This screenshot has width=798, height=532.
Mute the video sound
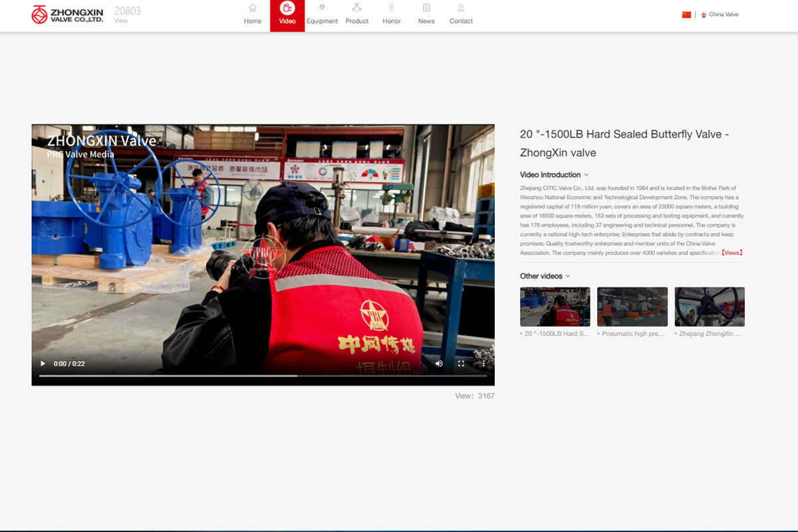[x=439, y=364]
